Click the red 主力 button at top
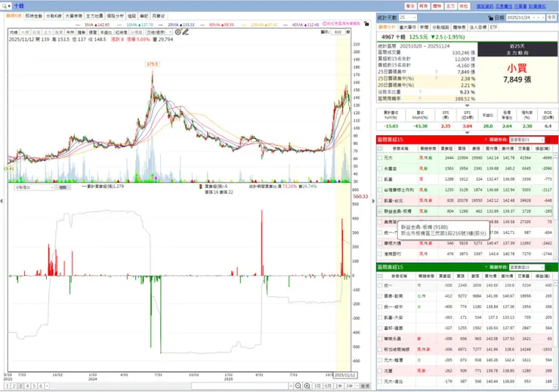 tap(450, 6)
